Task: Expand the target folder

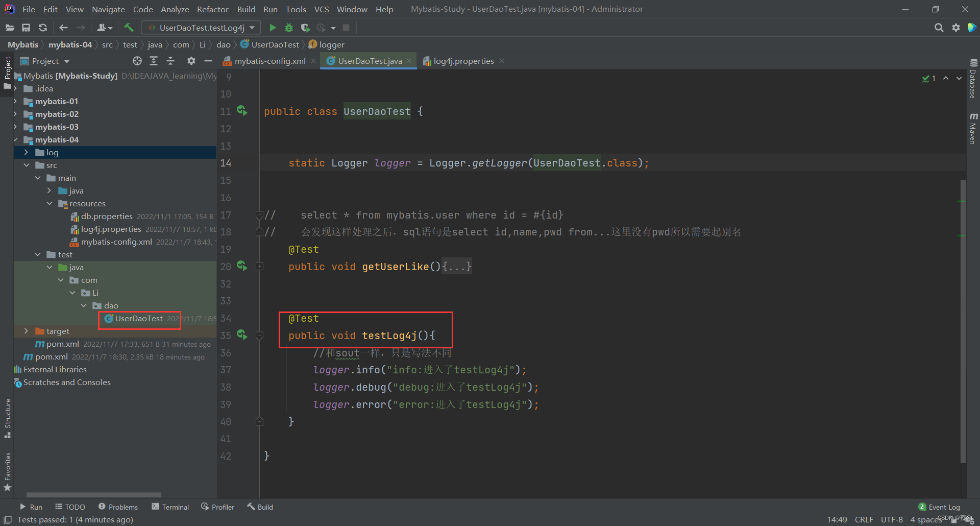Action: tap(27, 331)
